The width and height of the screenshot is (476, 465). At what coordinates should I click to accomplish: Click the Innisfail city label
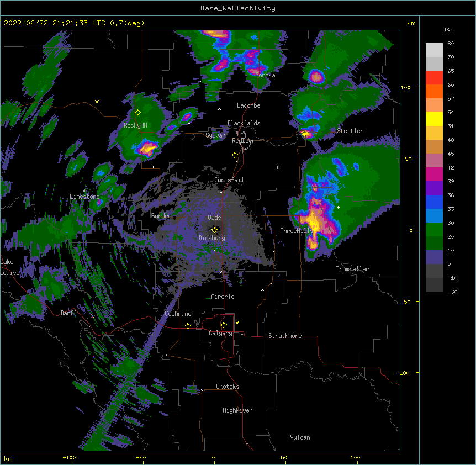point(229,180)
